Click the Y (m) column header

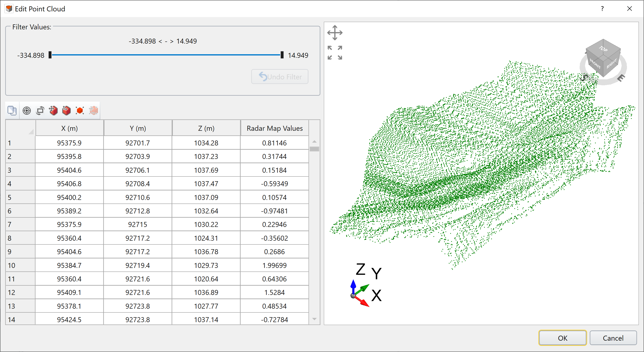pos(138,128)
